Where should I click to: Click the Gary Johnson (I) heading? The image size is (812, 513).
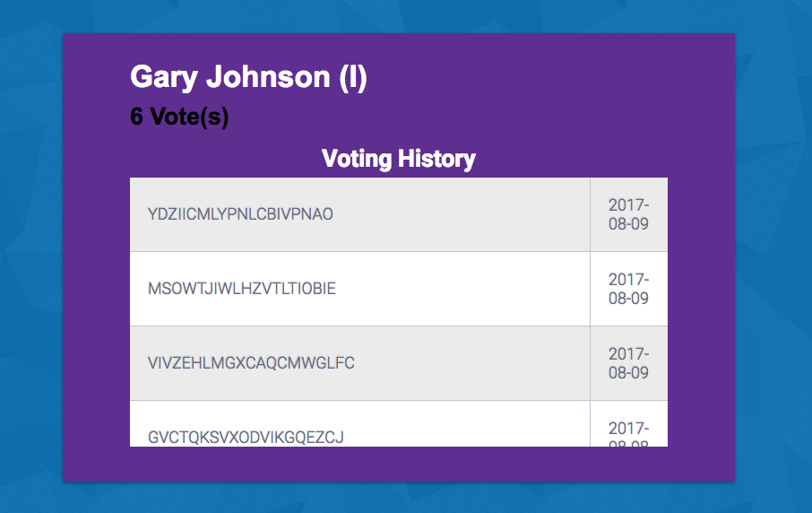pos(248,77)
